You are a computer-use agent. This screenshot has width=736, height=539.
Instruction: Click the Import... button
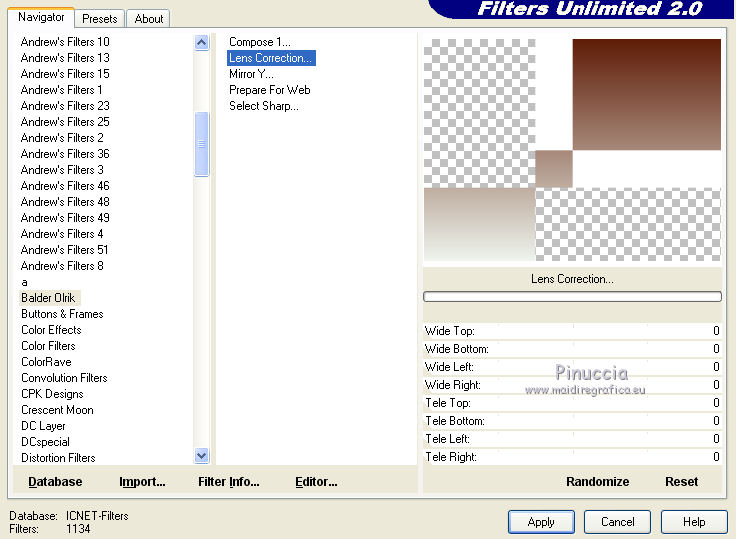tap(142, 482)
